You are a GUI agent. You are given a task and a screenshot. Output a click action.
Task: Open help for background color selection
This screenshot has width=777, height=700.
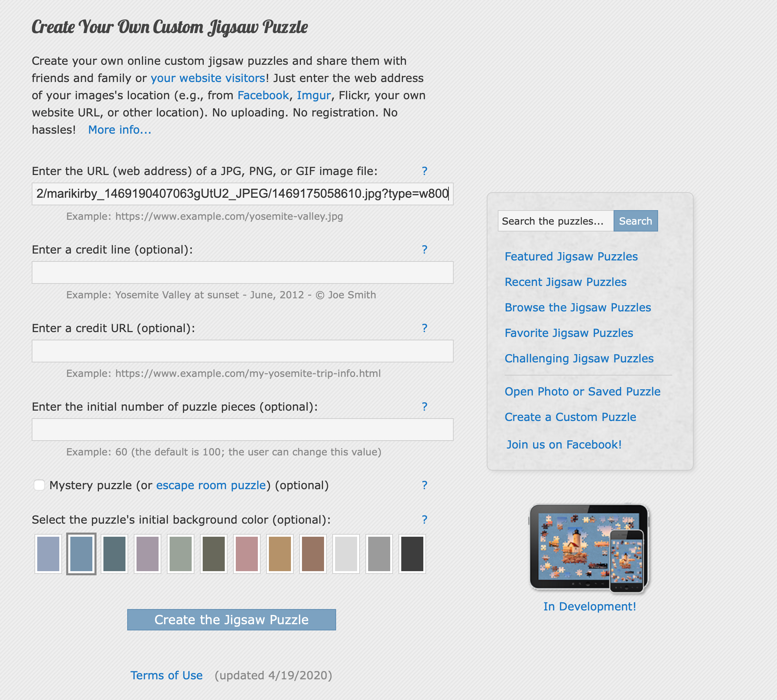point(424,519)
